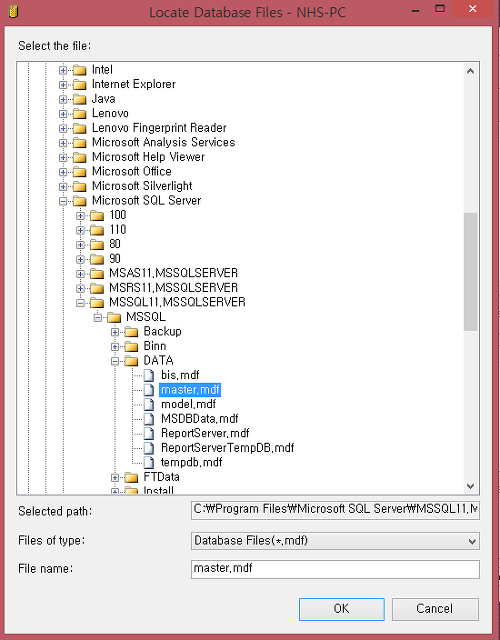
Task: Select the Microsoft Help Viewer folder label
Action: point(149,157)
